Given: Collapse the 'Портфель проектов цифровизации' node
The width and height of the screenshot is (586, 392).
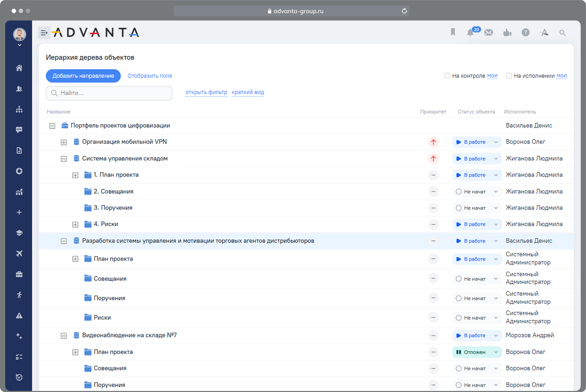Looking at the screenshot, I should [52, 126].
